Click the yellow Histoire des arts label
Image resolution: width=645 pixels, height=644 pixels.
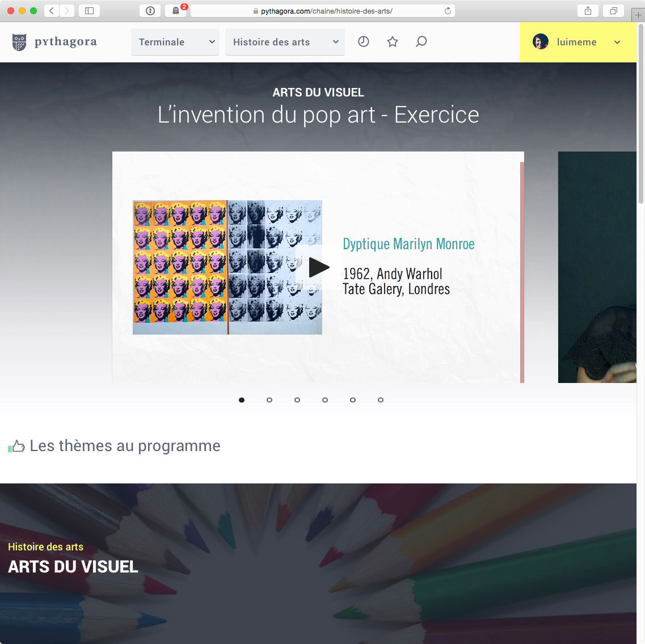tap(45, 546)
